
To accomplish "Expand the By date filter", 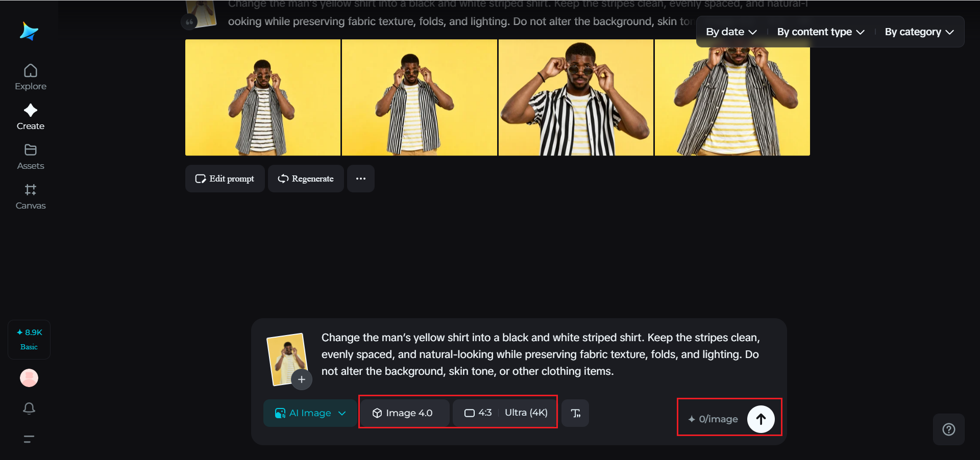I will coord(731,32).
